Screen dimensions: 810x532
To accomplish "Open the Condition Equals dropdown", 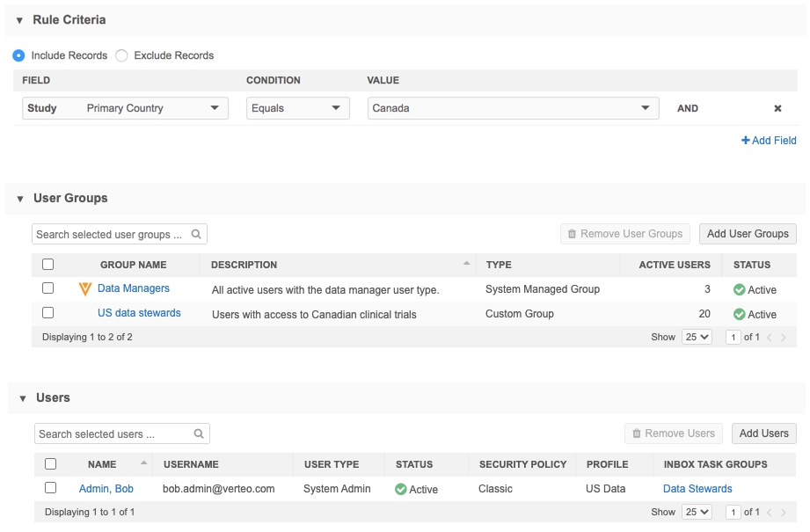I will 296,108.
